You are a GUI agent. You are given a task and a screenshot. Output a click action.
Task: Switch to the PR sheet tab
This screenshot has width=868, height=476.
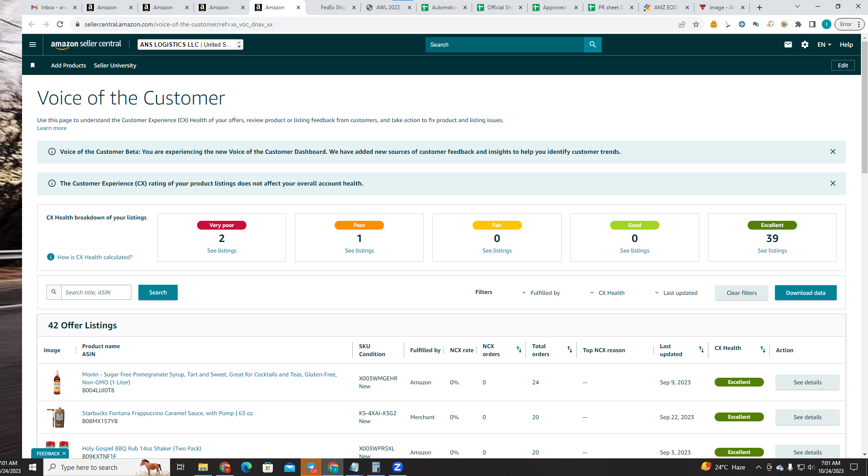tap(611, 7)
